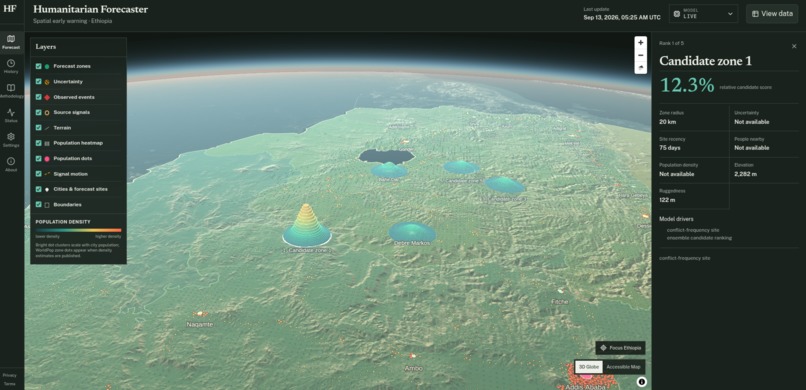Zoom in with the plus map control
Image resolution: width=806 pixels, height=390 pixels.
click(x=640, y=43)
